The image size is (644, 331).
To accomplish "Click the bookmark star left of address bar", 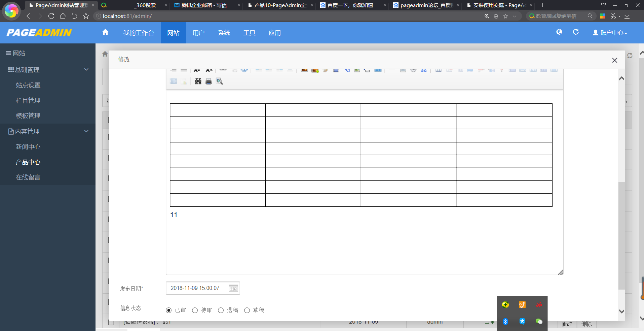I will coord(86,16).
